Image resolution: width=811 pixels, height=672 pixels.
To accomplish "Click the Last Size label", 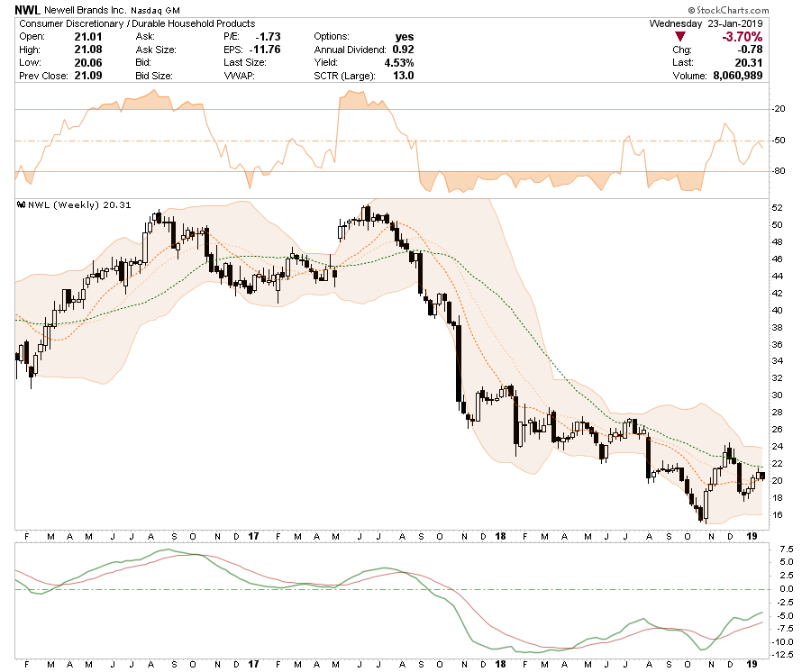I will (244, 62).
